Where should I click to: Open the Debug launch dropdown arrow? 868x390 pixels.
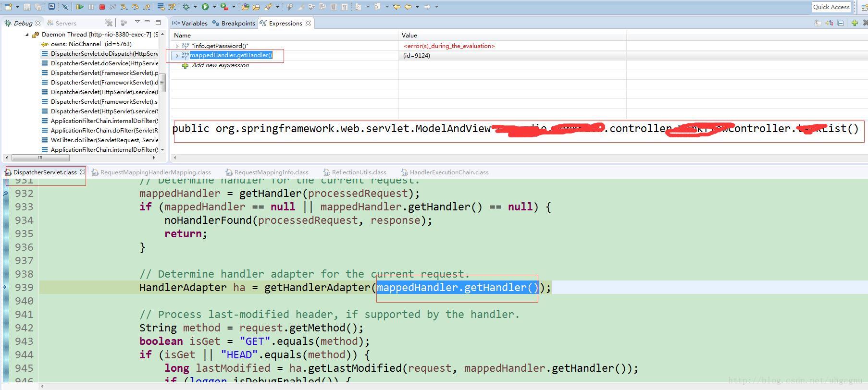pyautogui.click(x=195, y=7)
